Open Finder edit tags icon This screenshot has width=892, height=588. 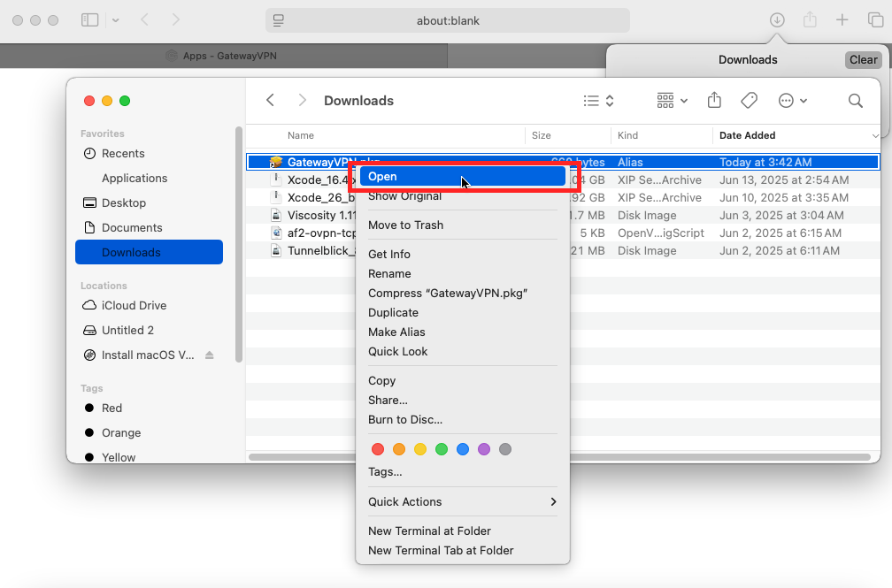pyautogui.click(x=750, y=101)
